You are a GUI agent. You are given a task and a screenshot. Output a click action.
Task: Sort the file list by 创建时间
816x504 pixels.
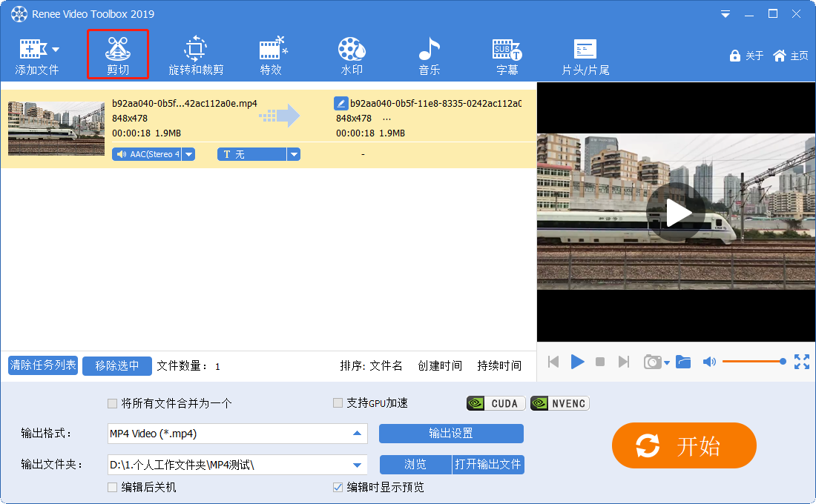[439, 365]
